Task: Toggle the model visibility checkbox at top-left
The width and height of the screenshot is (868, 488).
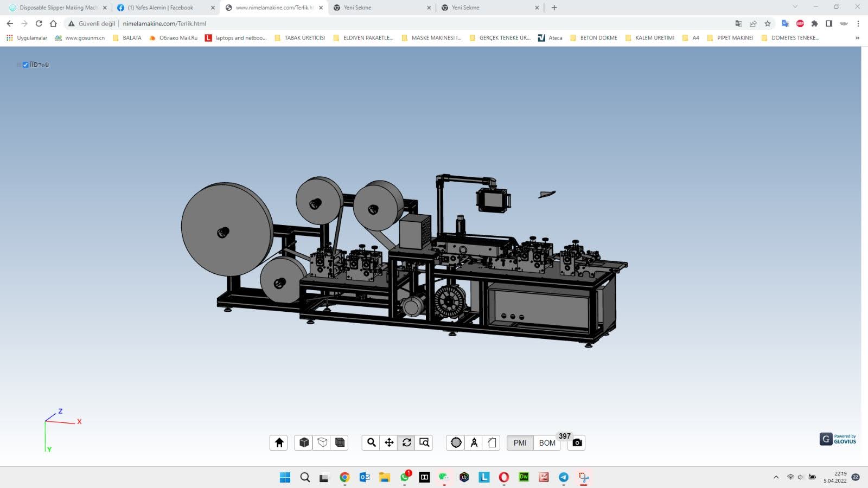Action: pos(25,65)
